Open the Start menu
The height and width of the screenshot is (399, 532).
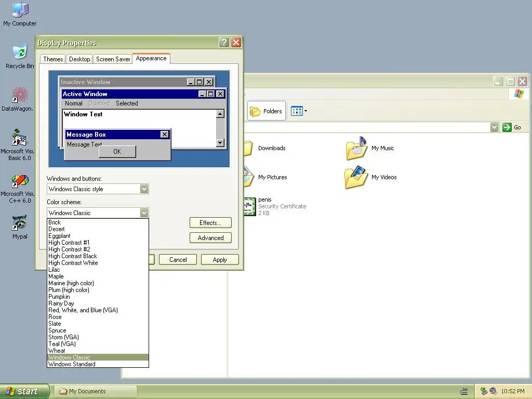coord(24,391)
